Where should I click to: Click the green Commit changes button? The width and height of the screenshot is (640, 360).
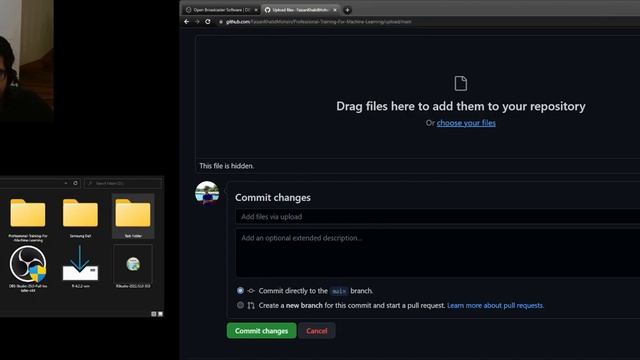(262, 331)
